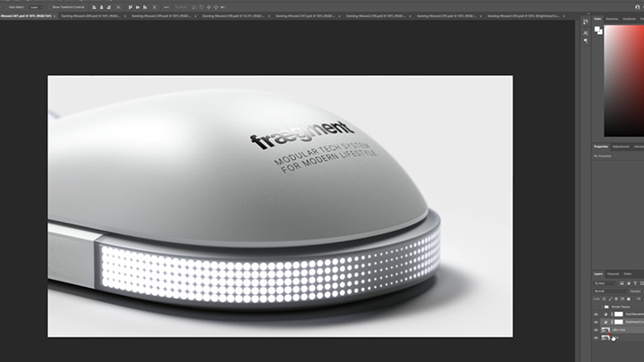
Task: Open the Auto-Select Layer dropdown
Action: click(x=35, y=7)
